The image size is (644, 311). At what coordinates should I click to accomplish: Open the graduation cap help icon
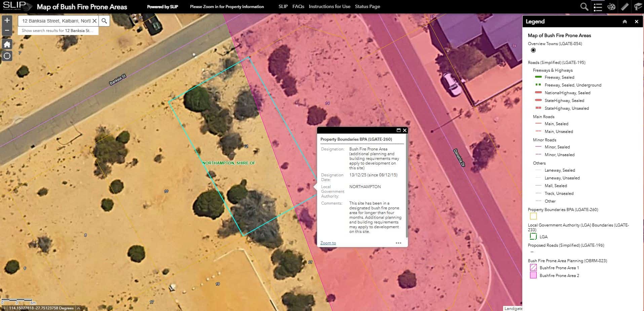[x=638, y=7]
